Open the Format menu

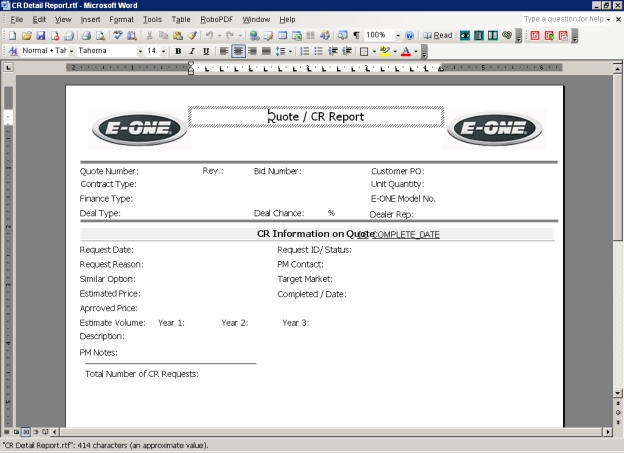121,20
